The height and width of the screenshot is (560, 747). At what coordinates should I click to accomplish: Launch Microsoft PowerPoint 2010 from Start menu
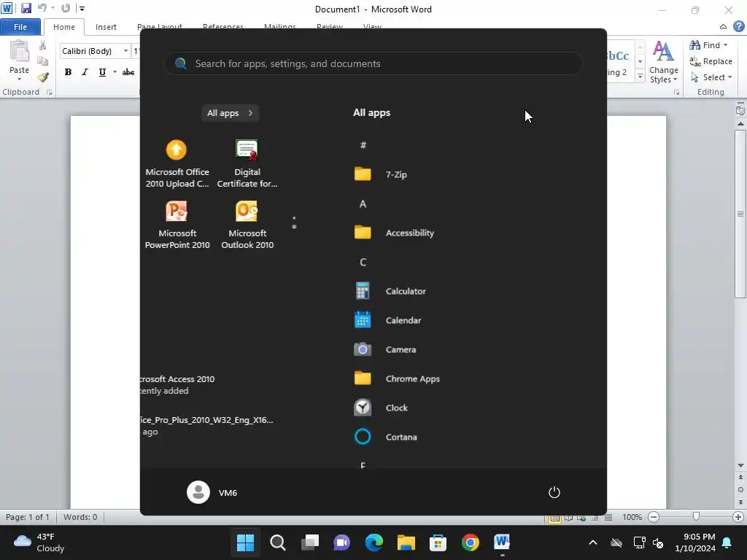pos(177,225)
